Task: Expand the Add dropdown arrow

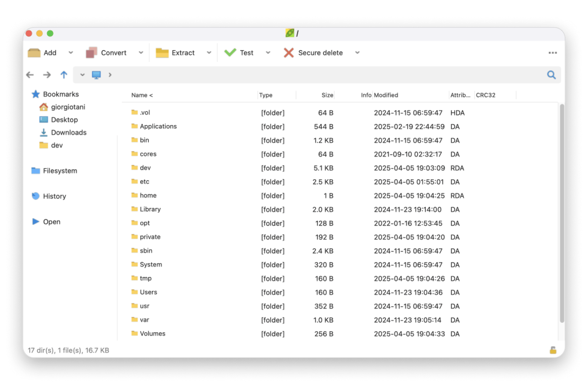Action: (70, 53)
